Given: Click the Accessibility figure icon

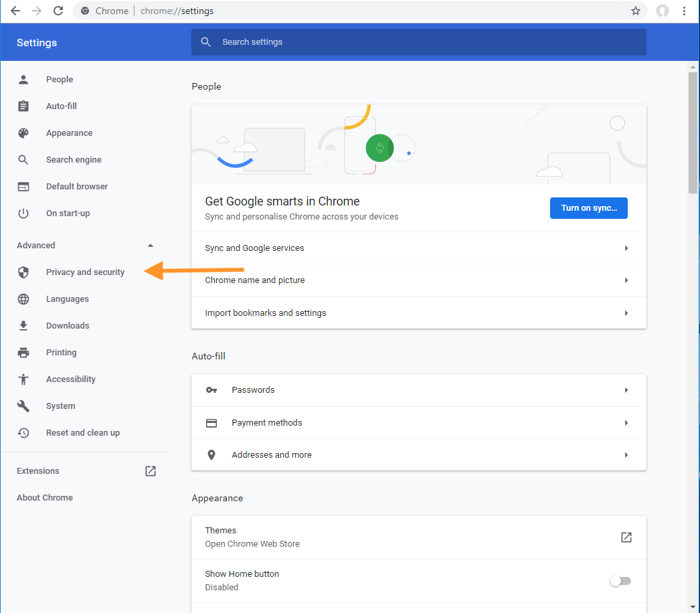Looking at the screenshot, I should point(23,379).
